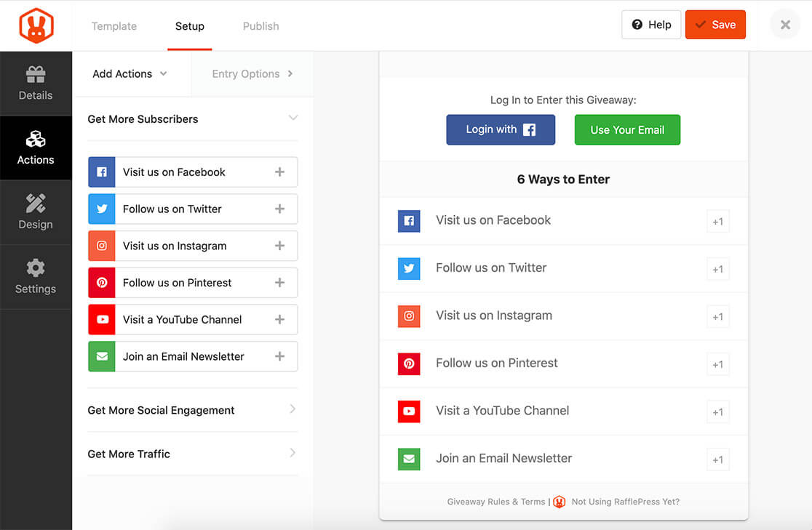812x530 pixels.
Task: Expand Get More Social Engagement section
Action: click(x=193, y=410)
